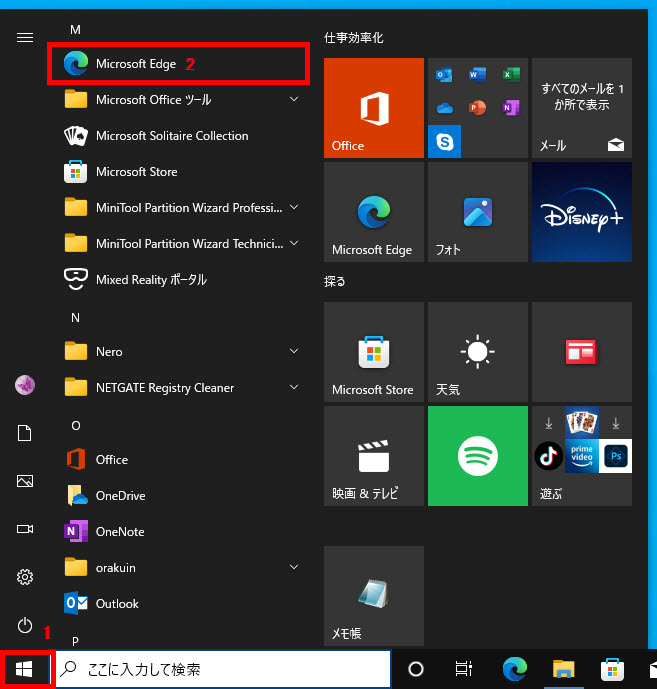
Task: Open Microsoft Edge from the app list
Action: [x=135, y=64]
